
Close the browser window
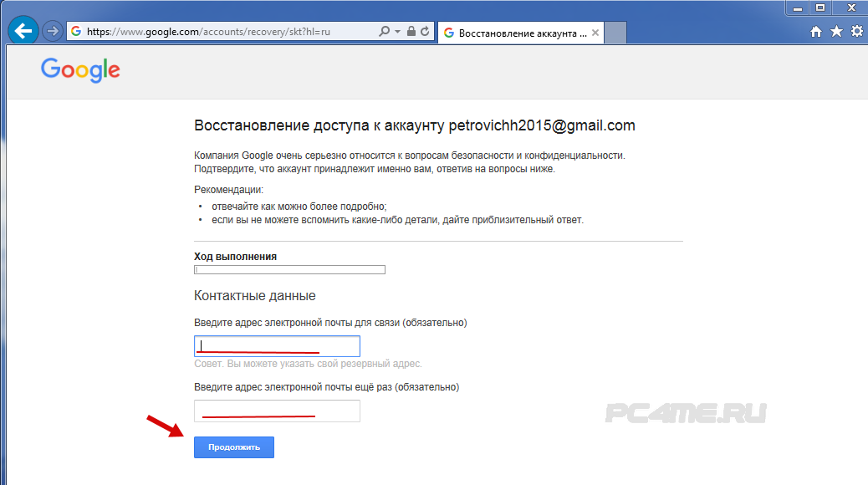point(851,8)
